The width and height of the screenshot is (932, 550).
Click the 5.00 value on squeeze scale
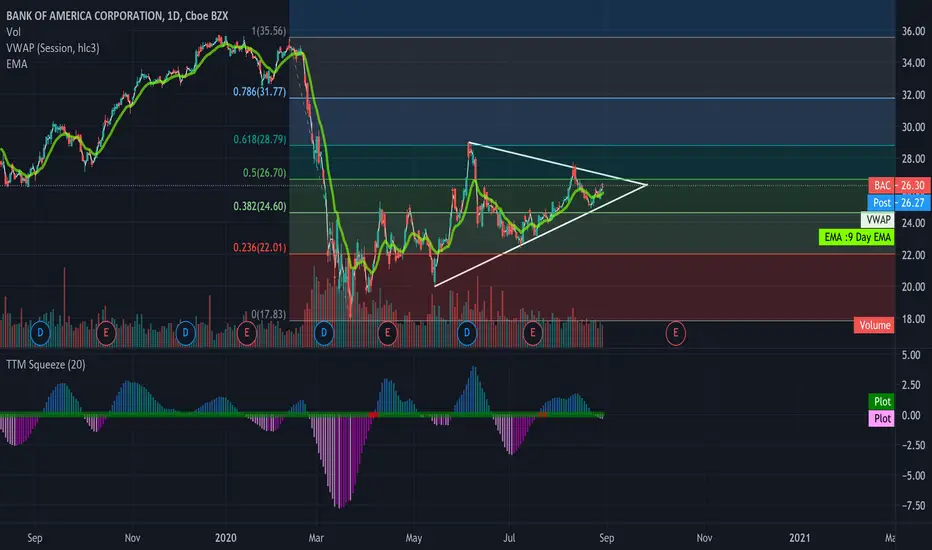[x=911, y=355]
